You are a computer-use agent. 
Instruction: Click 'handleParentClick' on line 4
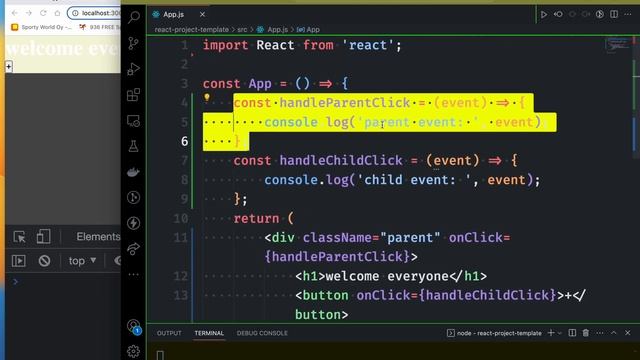point(345,102)
